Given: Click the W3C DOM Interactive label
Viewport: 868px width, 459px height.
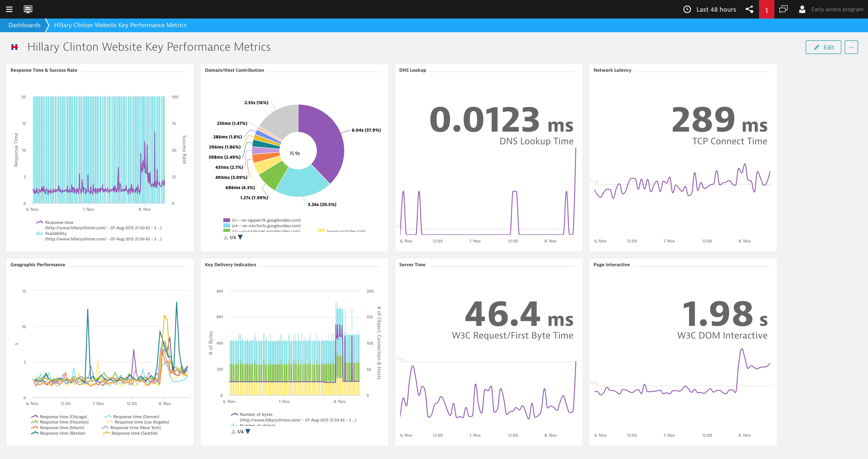Looking at the screenshot, I should point(722,336).
